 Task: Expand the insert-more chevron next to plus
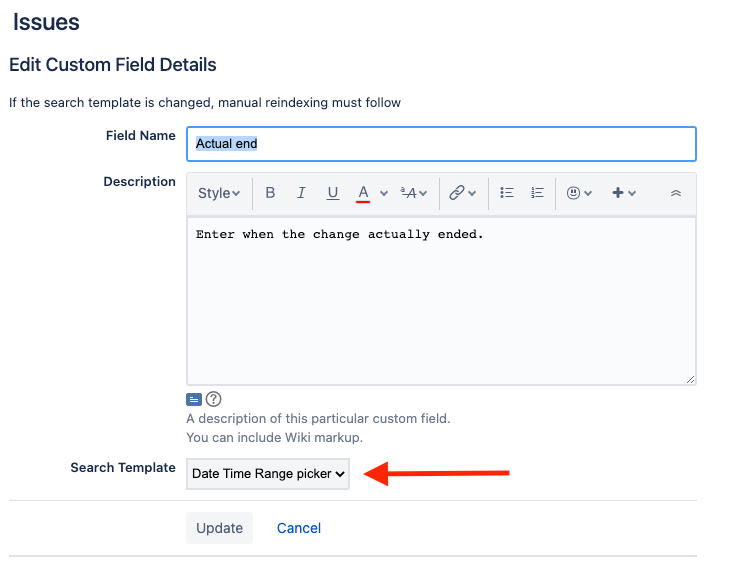(x=632, y=193)
